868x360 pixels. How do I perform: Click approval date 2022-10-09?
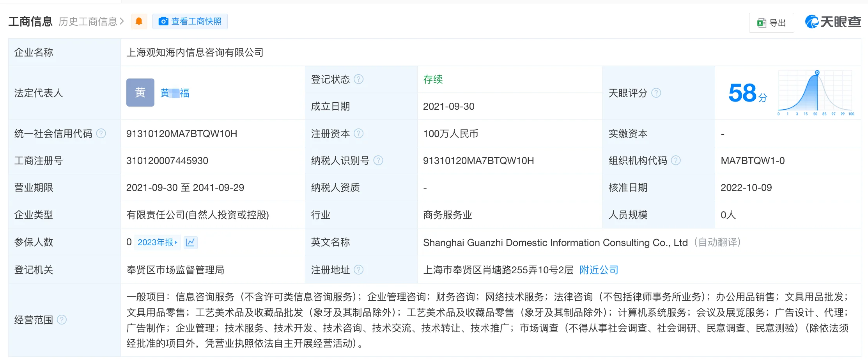746,187
